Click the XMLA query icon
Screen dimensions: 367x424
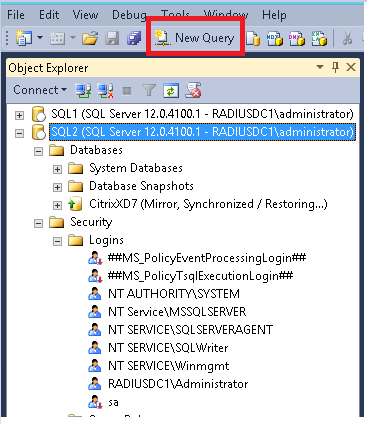(x=319, y=38)
